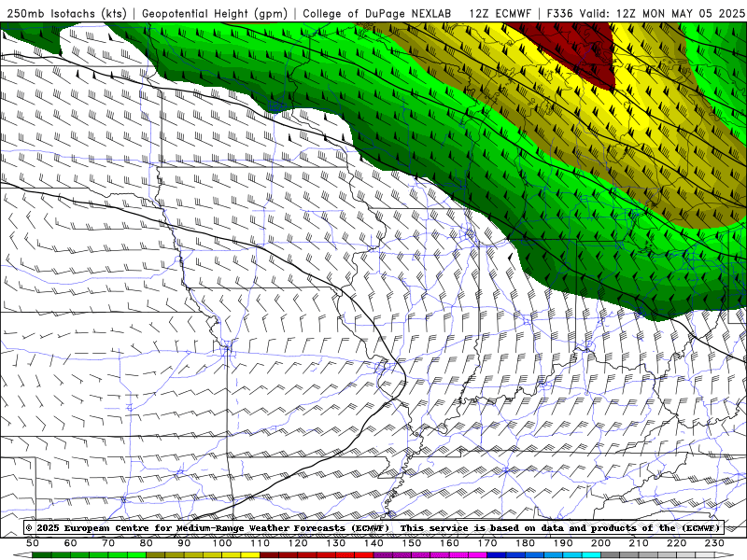Select the darkest green swatch under 50
747x560 pixels.
(42, 555)
